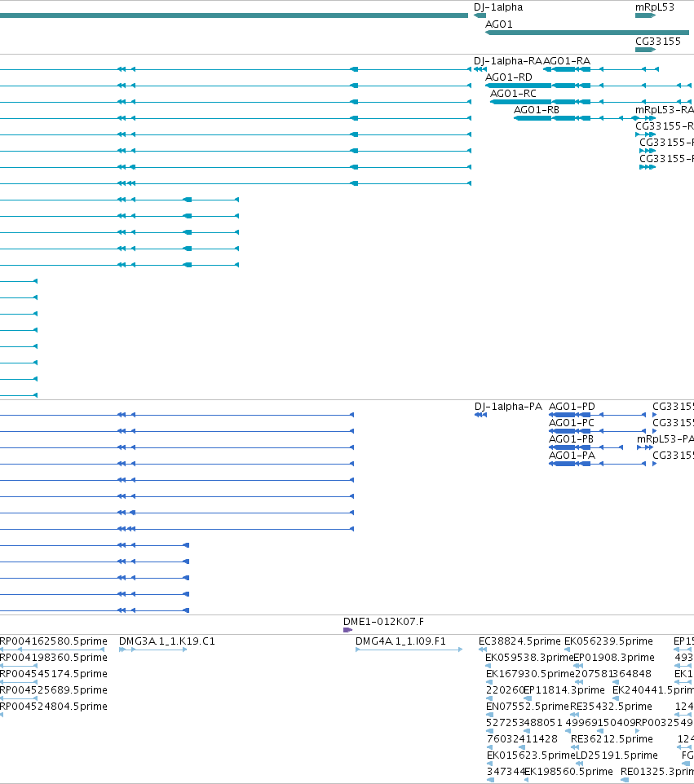The image size is (694, 784).
Task: Select the AGO1-PA protein label
Action: click(x=572, y=455)
